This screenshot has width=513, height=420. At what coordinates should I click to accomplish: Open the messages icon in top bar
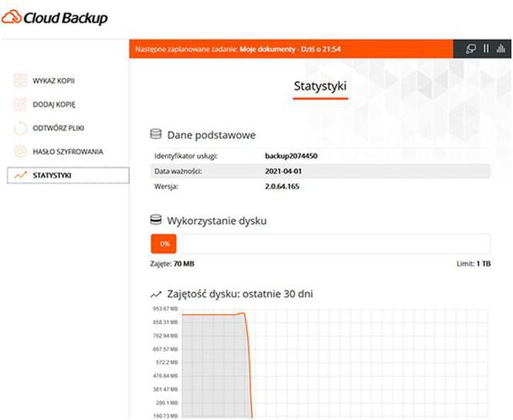tap(471, 49)
